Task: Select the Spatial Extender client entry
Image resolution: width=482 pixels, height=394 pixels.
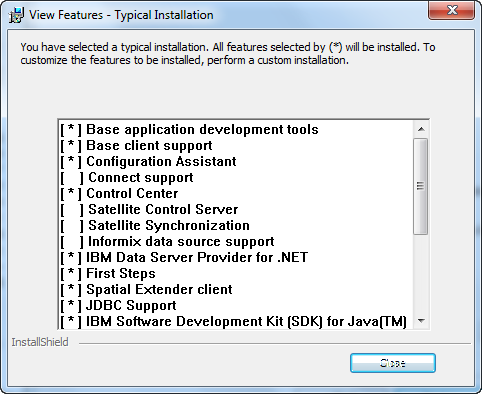Action: (x=146, y=290)
